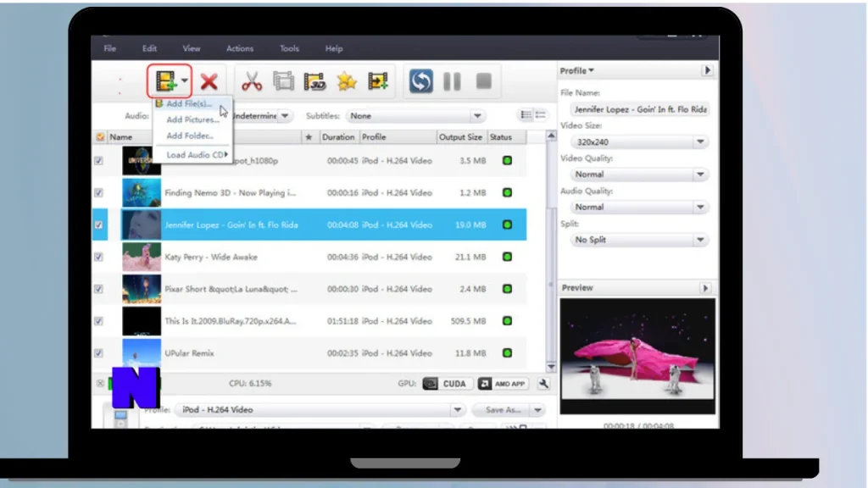868x488 pixels.
Task: Toggle the select-all checkbox in header
Action: [x=100, y=136]
